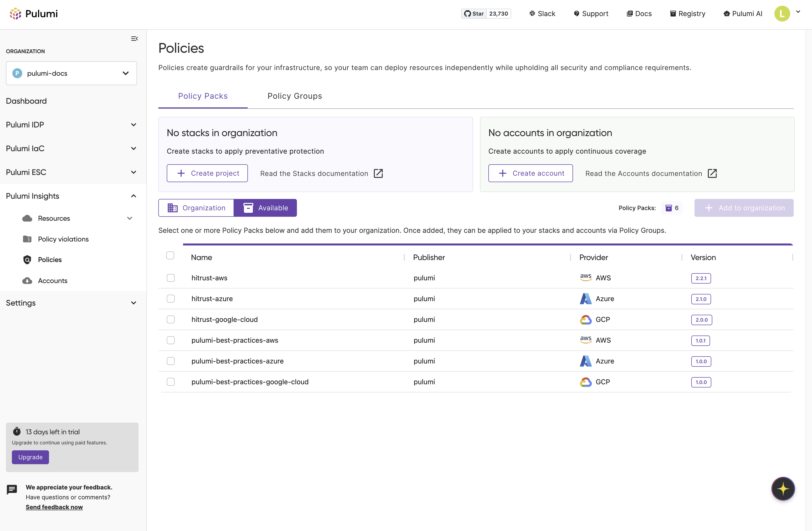
Task: Click the Azure icon in hitrust-azure row
Action: point(586,299)
